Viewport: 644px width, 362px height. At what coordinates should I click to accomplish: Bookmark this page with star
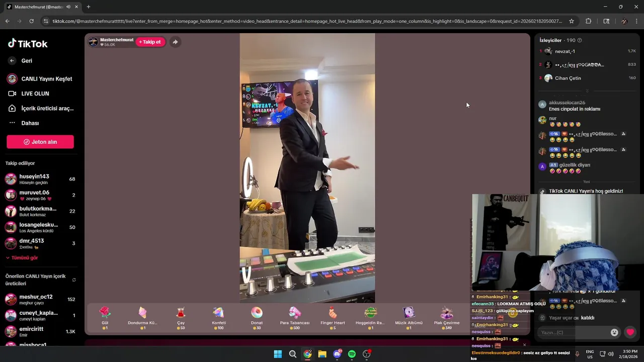[x=572, y=21]
